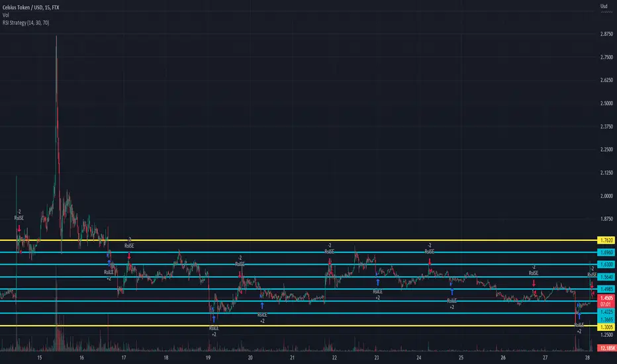Click the RsiSE red sell arrow just after date 17

pos(129,256)
